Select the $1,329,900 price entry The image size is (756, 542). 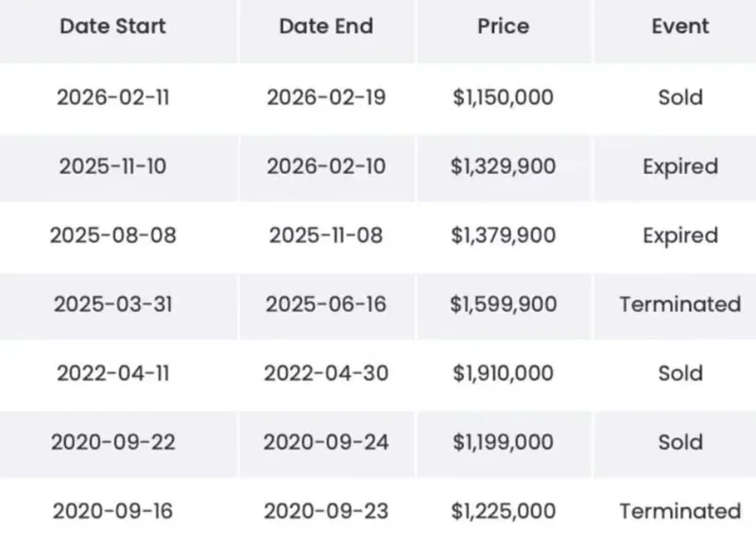[x=502, y=166]
